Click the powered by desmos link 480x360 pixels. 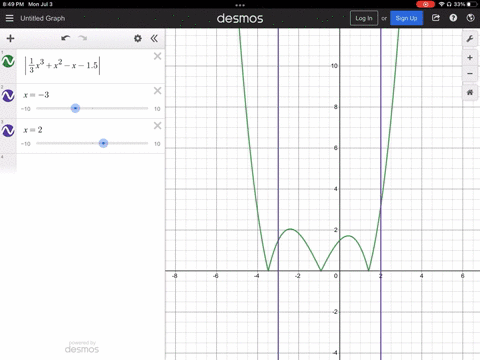82,347
